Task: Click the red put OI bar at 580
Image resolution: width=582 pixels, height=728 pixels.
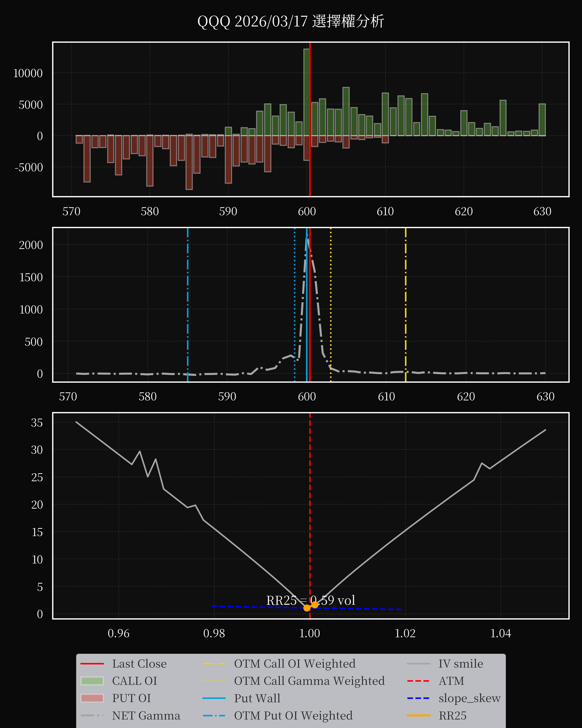Action: pos(150,161)
